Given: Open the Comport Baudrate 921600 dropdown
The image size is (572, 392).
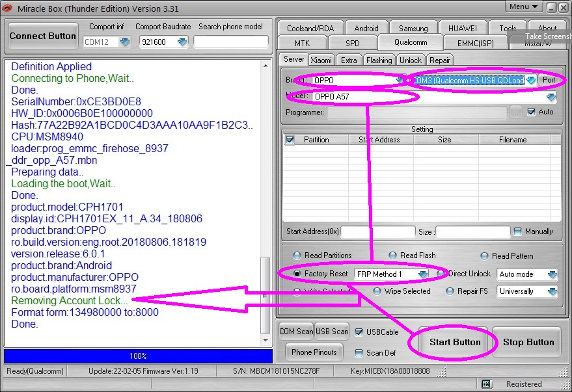Looking at the screenshot, I should coord(182,42).
